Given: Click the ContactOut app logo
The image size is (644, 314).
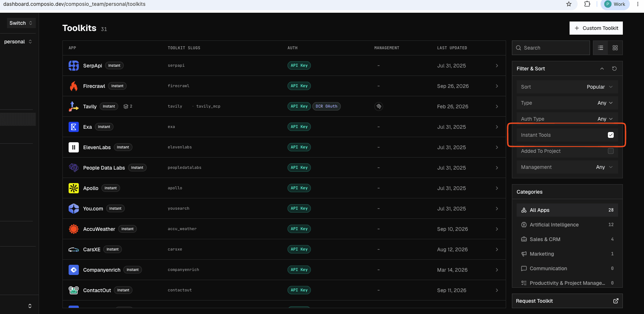Looking at the screenshot, I should pyautogui.click(x=74, y=290).
